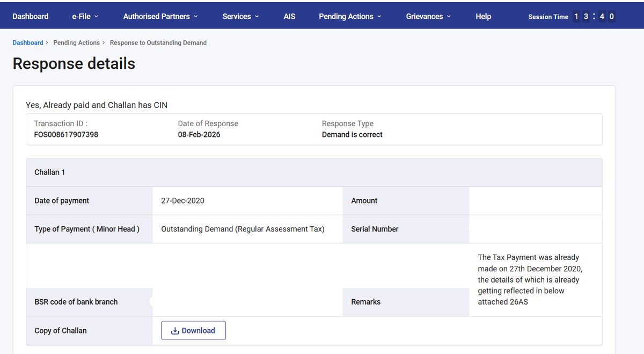Viewport: 644px width, 354px height.
Task: Expand the Pending Actions dropdown
Action: click(x=350, y=16)
